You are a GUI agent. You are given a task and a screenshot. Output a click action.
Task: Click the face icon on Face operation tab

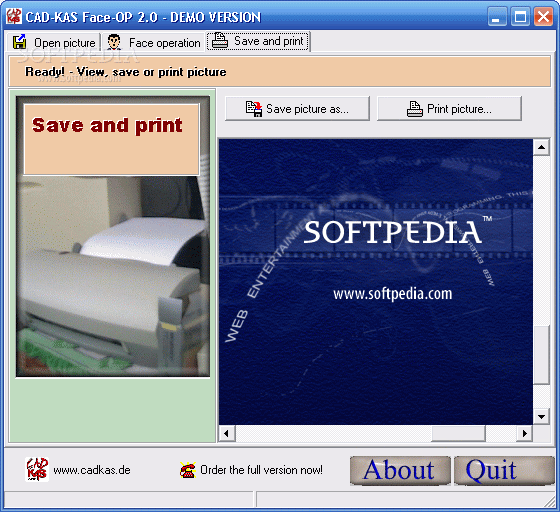click(x=114, y=42)
